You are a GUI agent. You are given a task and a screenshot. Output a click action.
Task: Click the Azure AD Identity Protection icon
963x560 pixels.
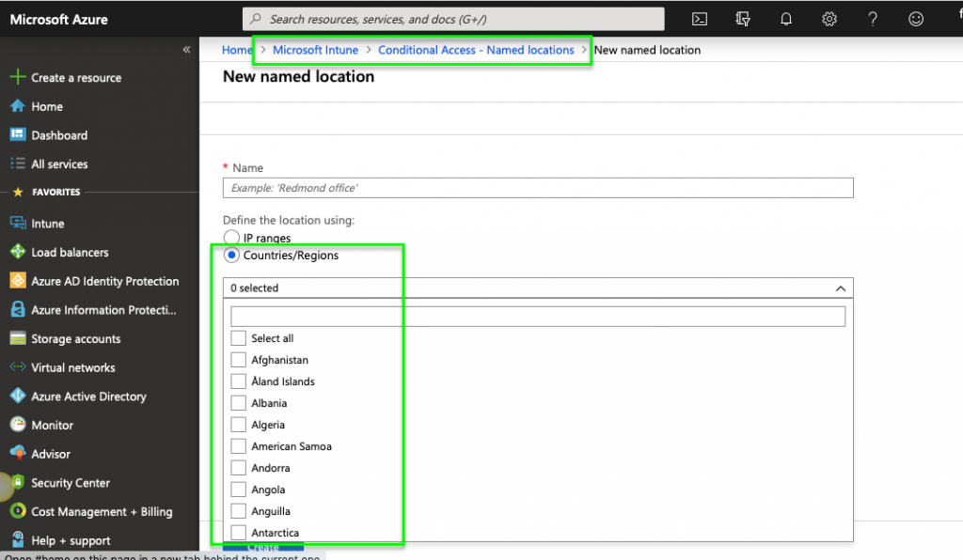tap(18, 281)
